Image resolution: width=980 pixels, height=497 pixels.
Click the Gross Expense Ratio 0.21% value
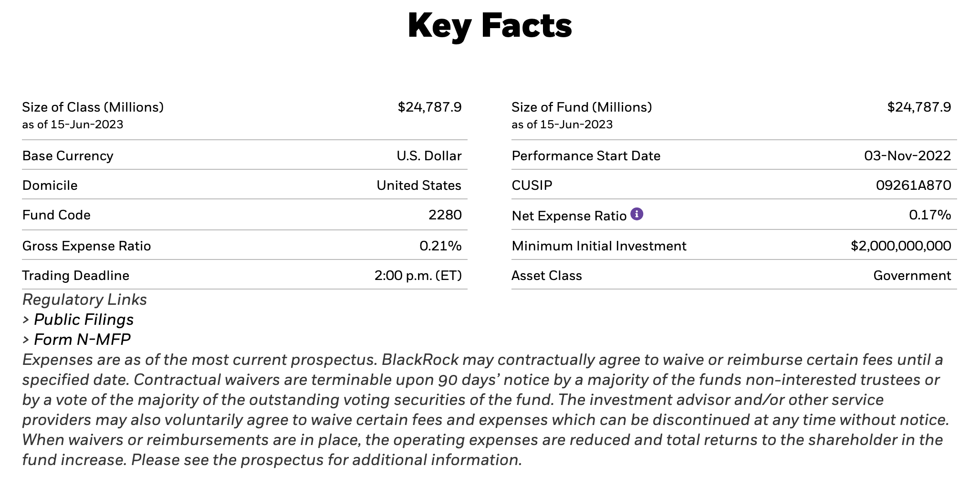[440, 246]
